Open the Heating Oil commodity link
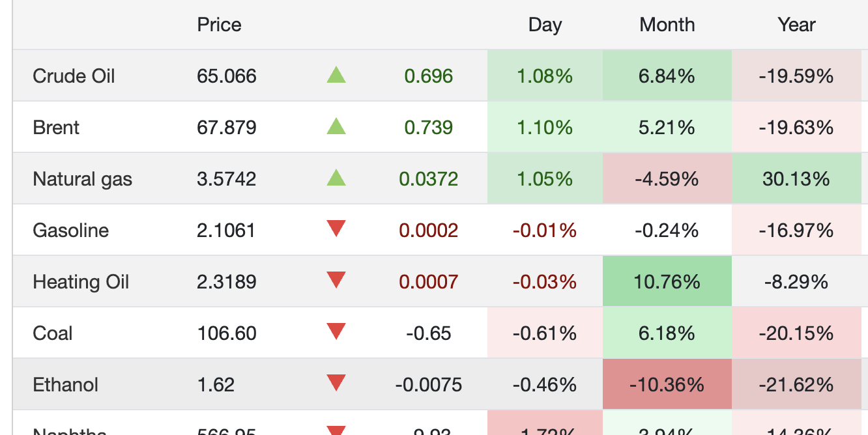868x435 pixels. click(81, 282)
